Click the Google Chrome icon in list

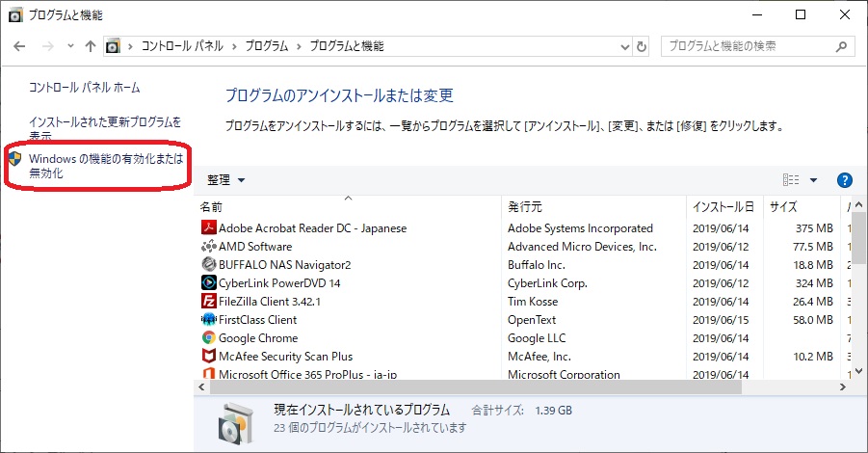coord(209,337)
